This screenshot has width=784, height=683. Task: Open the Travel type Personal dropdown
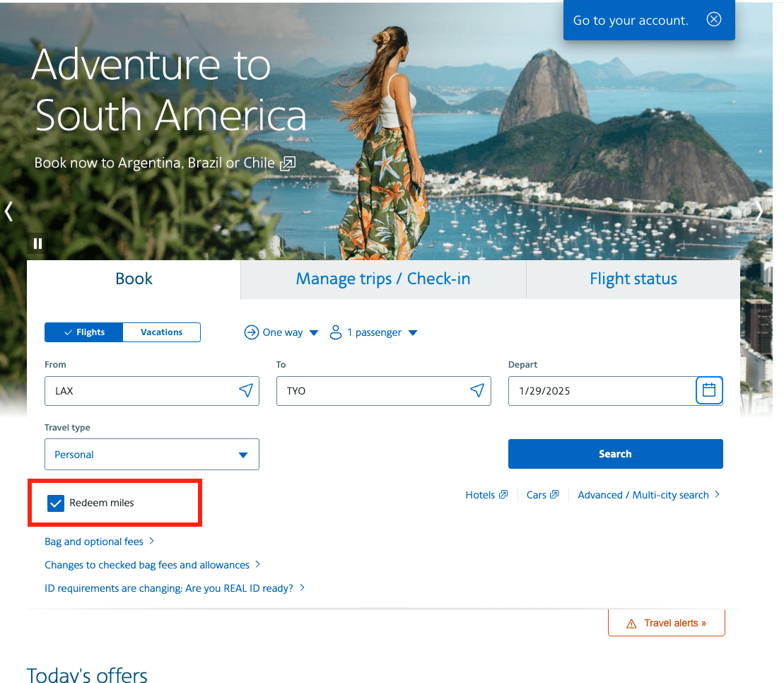point(152,455)
